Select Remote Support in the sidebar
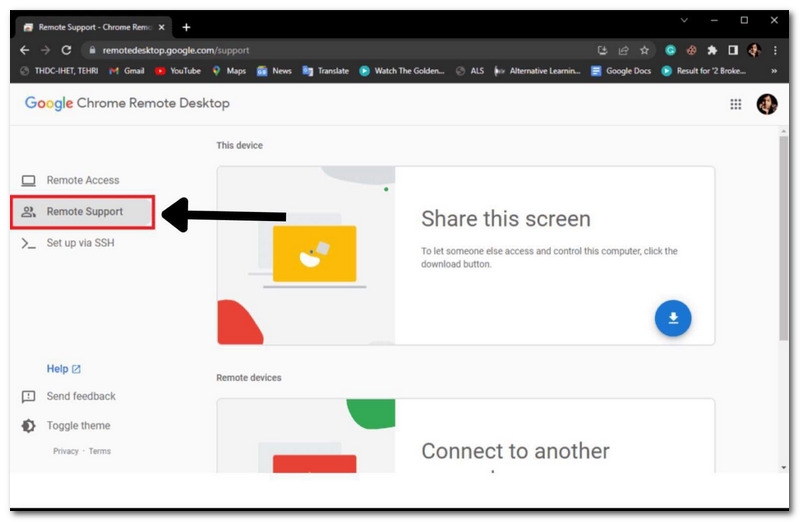800x522 pixels. [83, 211]
